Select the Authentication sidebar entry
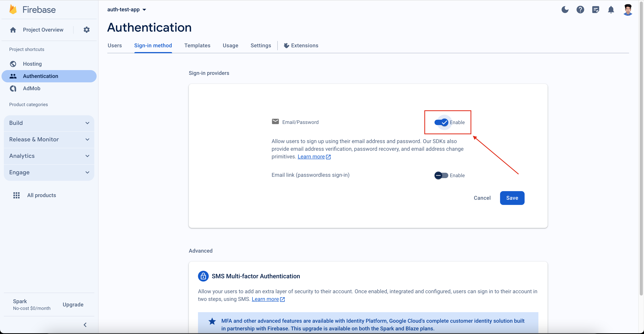 [x=41, y=76]
